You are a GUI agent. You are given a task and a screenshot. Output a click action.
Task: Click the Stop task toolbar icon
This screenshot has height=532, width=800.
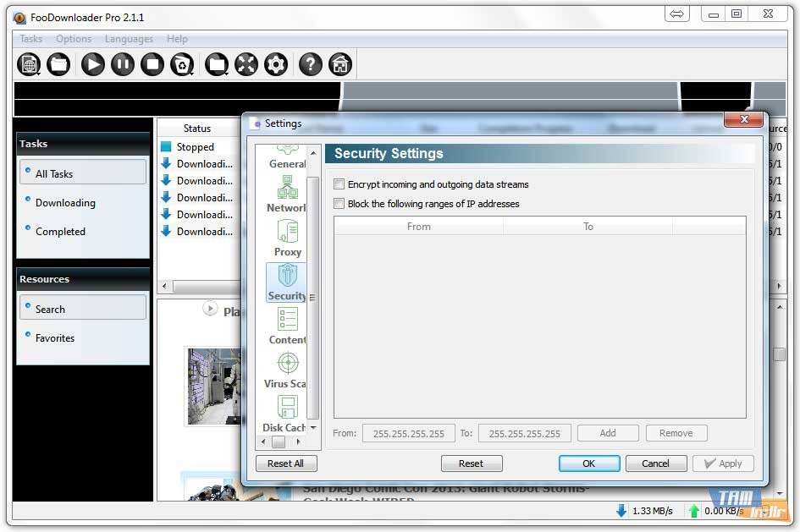152,64
